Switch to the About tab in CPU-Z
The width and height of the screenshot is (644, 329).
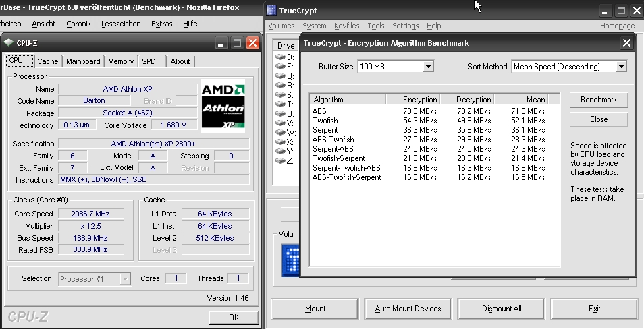[x=180, y=61]
